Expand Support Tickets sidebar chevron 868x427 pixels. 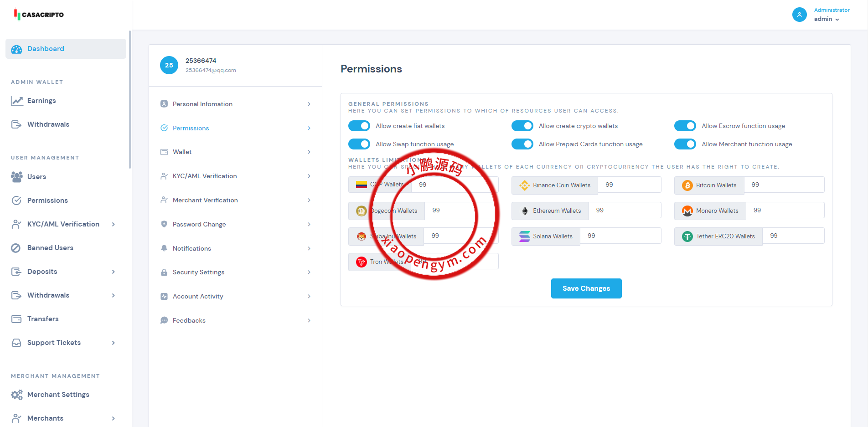[x=114, y=343]
